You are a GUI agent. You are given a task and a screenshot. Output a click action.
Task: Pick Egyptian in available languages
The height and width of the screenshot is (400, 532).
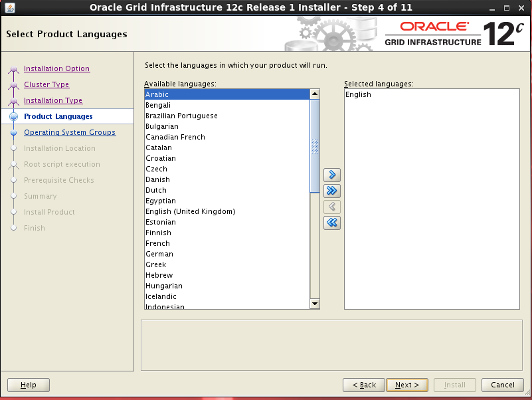coord(227,201)
